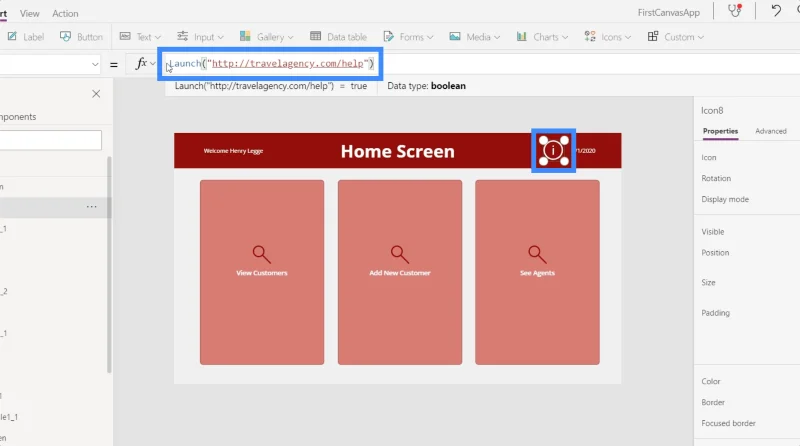This screenshot has height=446, width=800.
Task: Click the Label icon in the ribbon
Action: pos(12,36)
